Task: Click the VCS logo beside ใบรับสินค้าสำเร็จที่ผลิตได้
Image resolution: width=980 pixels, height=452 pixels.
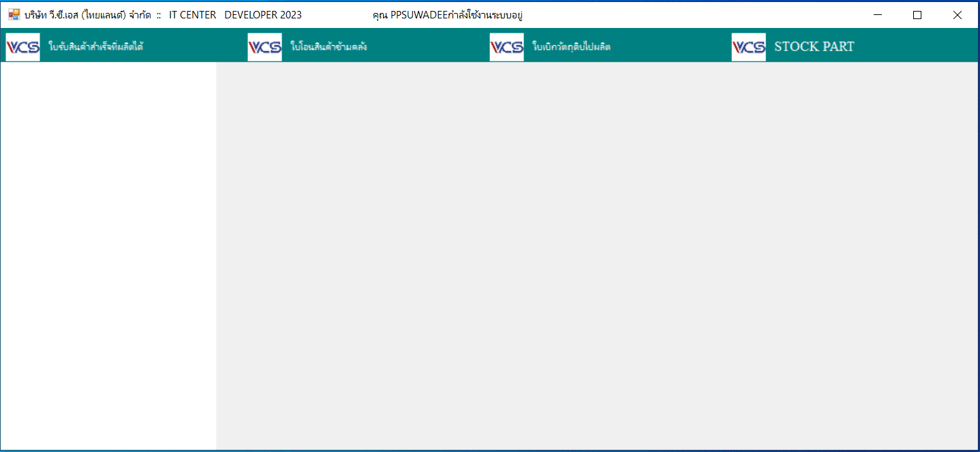Action: tap(23, 47)
